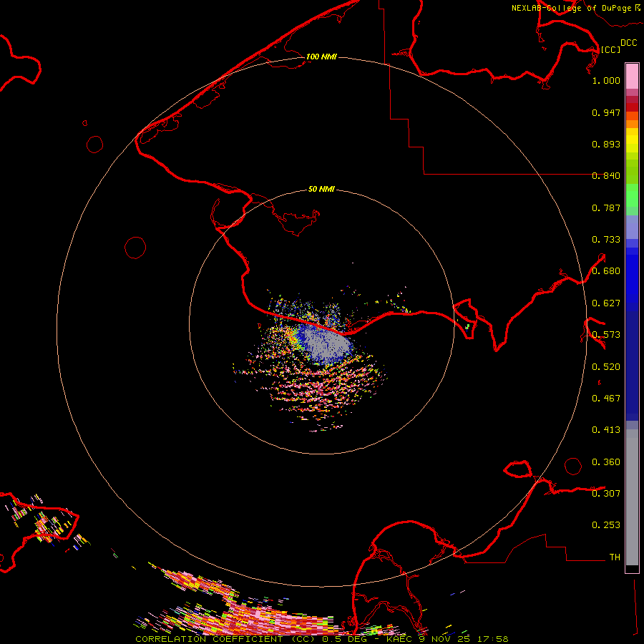
Task: Click the pink swatch at top of color bar
Action: click(x=632, y=76)
